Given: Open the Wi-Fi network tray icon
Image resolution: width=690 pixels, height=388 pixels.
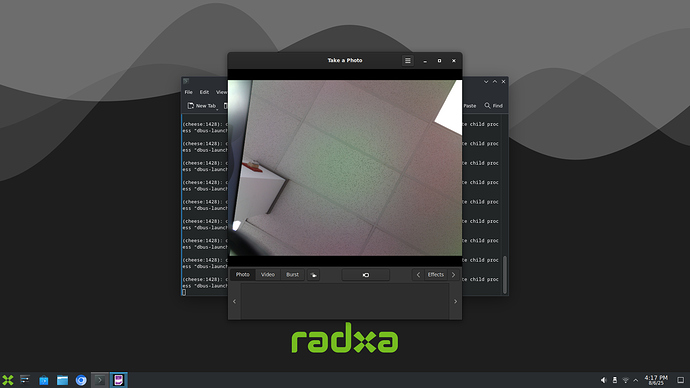Looking at the screenshot, I should pyautogui.click(x=625, y=380).
